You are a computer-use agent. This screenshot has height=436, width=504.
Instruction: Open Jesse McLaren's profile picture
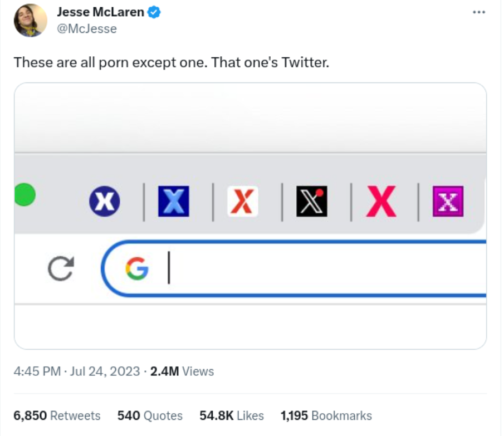31,20
